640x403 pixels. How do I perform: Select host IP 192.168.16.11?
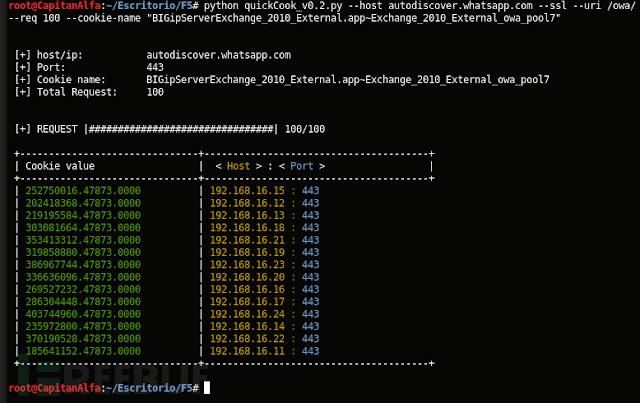click(x=247, y=351)
